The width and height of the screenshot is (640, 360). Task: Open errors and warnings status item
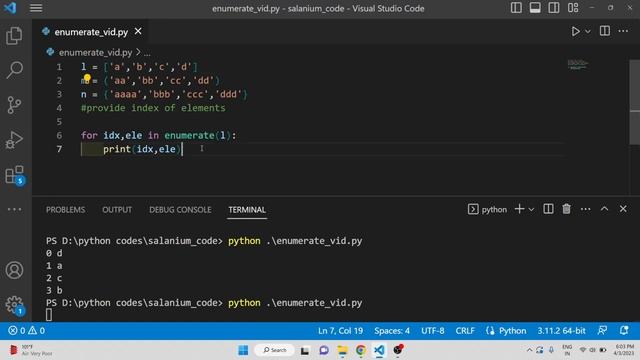[27, 331]
